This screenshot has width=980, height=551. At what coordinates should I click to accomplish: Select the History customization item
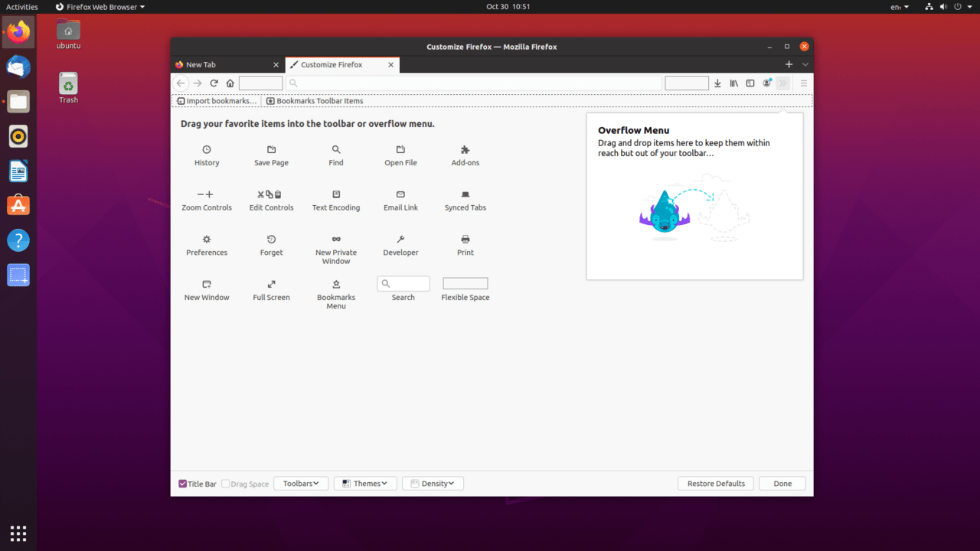tap(207, 156)
